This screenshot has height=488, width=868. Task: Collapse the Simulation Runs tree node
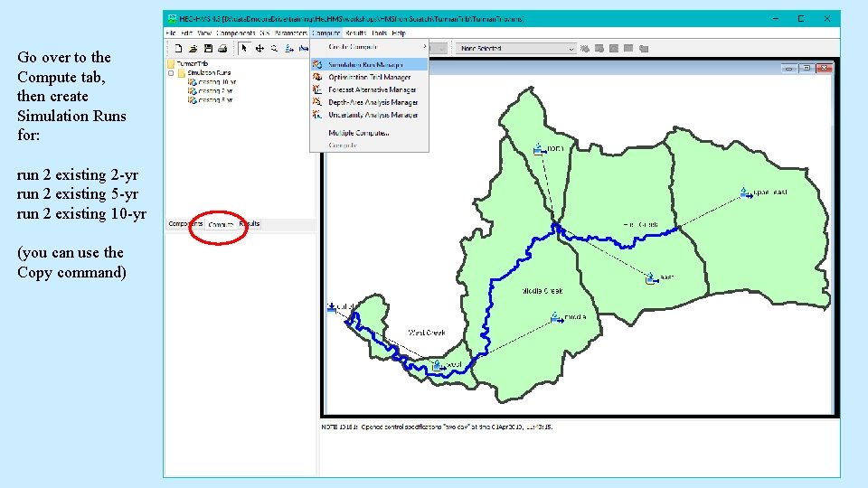tap(171, 73)
